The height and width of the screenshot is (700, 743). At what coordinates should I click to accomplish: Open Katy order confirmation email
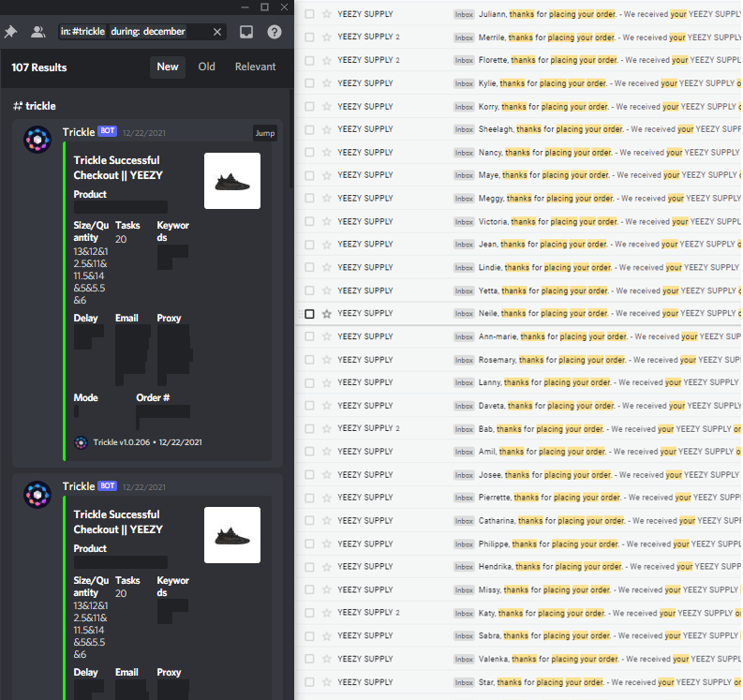(519, 613)
